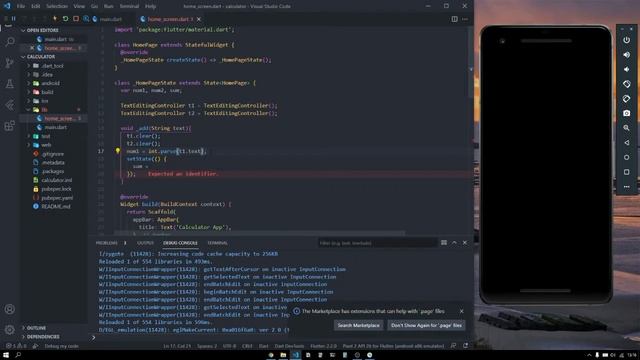Click the lightbulb quick-fix icon on line 17

pos(118,151)
